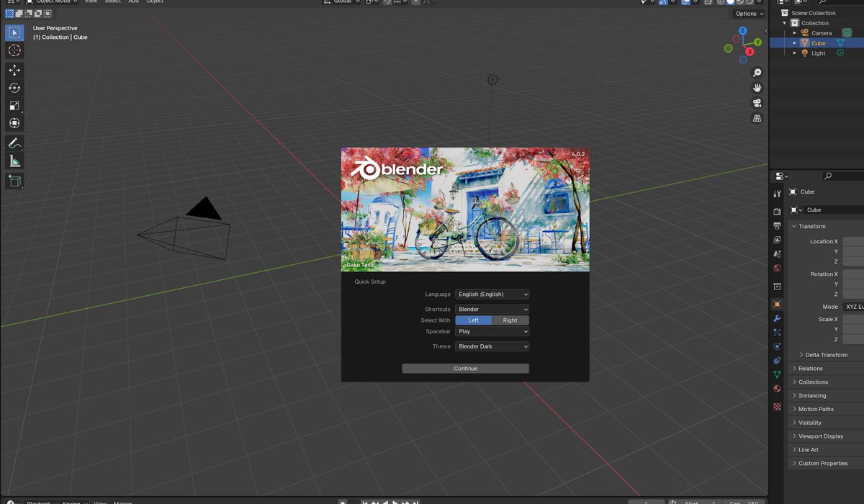Open the Scene properties tab

(777, 254)
